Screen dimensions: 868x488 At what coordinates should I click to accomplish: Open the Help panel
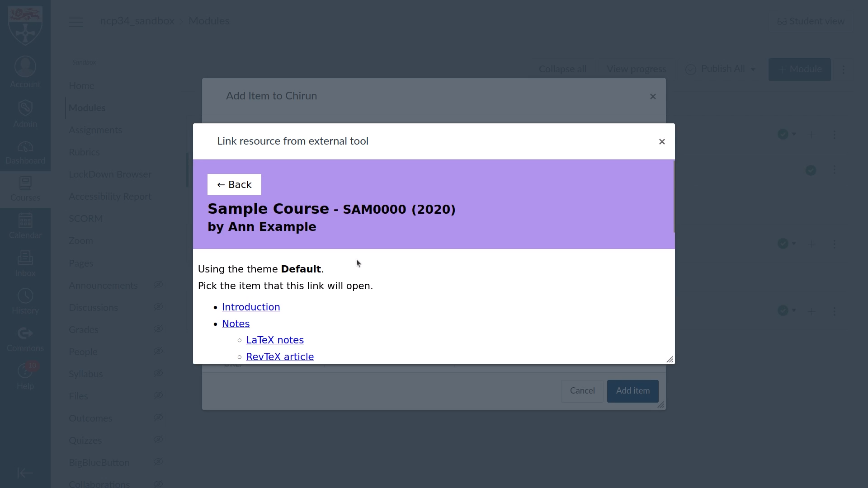[25, 376]
